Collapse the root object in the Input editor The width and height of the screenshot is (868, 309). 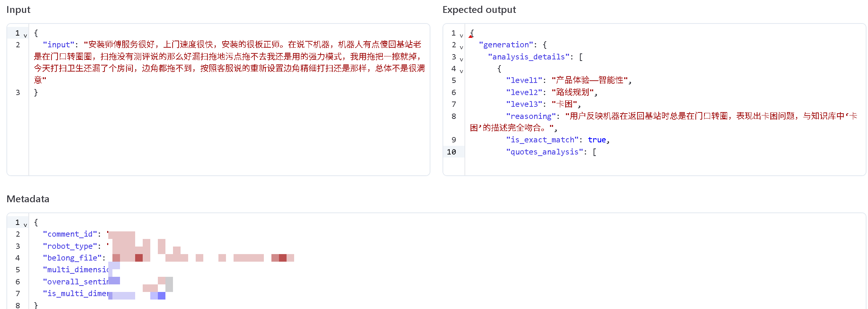tap(25, 36)
